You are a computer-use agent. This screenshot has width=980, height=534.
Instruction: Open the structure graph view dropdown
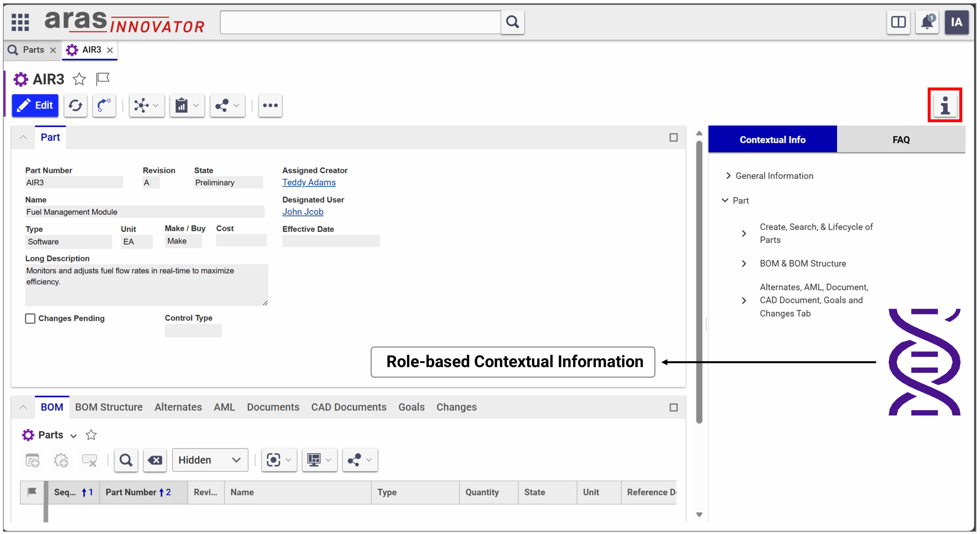click(x=147, y=105)
